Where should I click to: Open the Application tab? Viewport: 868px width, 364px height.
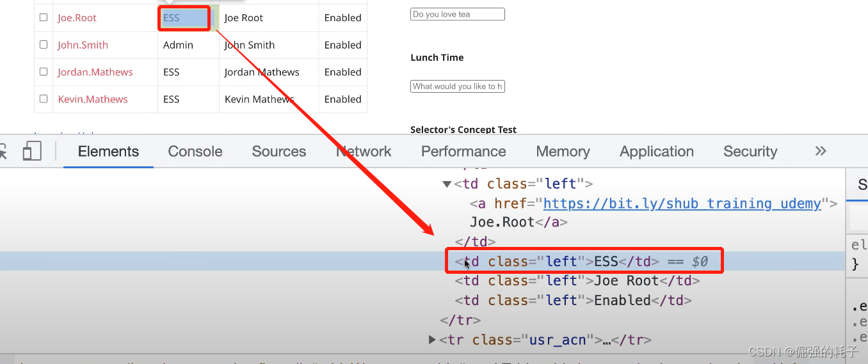pos(657,152)
